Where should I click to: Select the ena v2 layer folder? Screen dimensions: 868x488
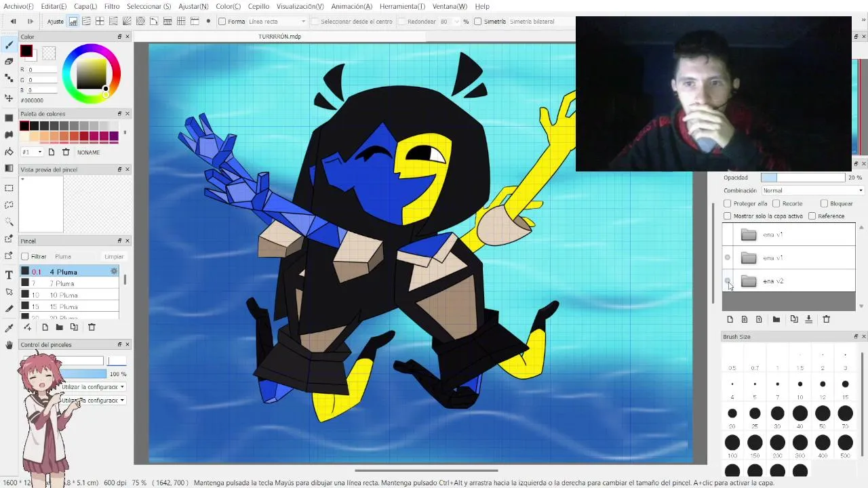point(789,281)
